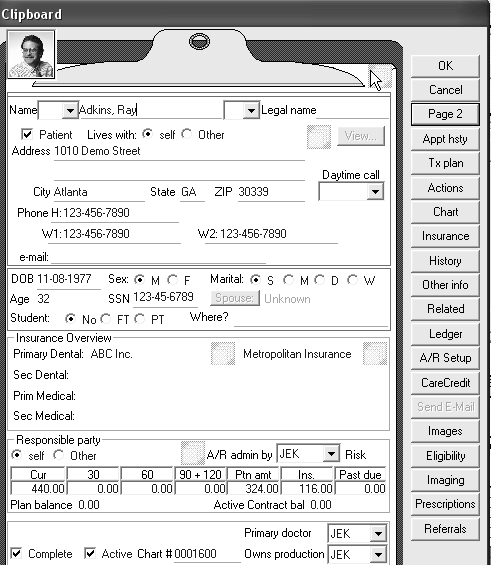The height and width of the screenshot is (565, 491).
Task: Go to Page 2
Action: pos(445,114)
